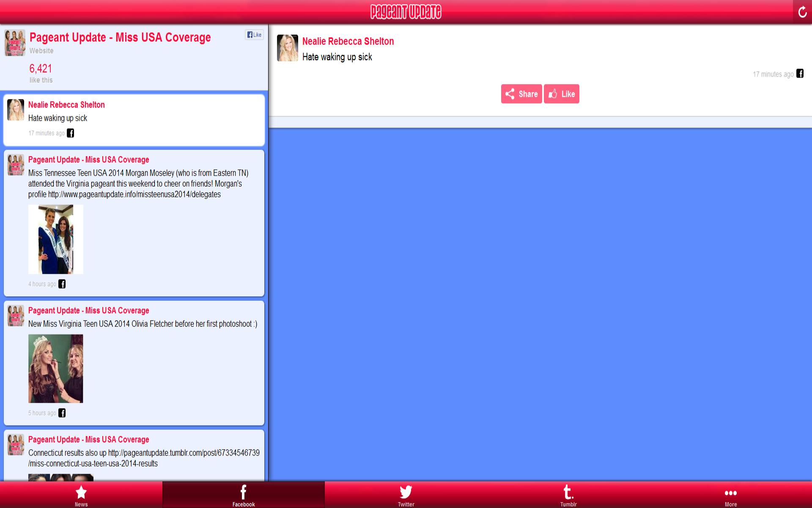812x508 pixels.
Task: Open the Tumblr tab
Action: click(568, 495)
